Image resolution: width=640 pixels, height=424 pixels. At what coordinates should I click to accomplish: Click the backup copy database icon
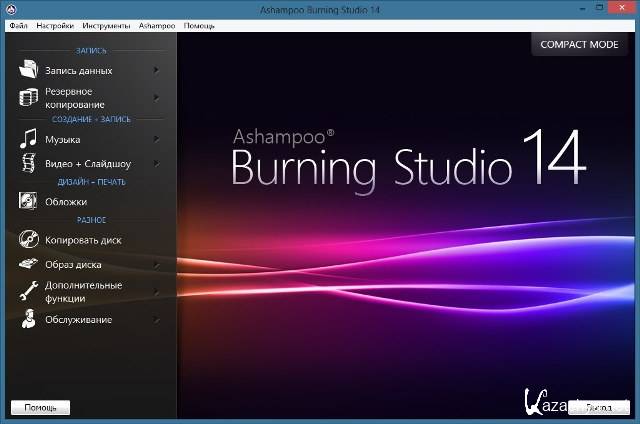click(28, 98)
